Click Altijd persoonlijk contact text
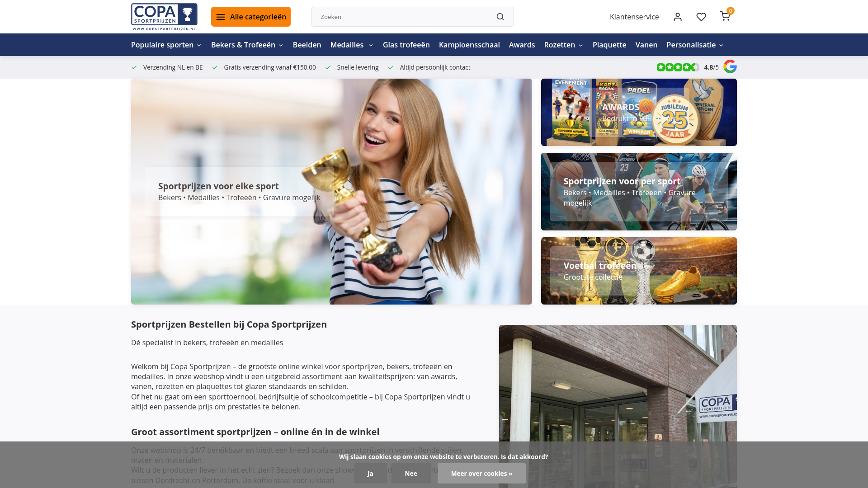This screenshot has height=488, width=868. pyautogui.click(x=435, y=67)
